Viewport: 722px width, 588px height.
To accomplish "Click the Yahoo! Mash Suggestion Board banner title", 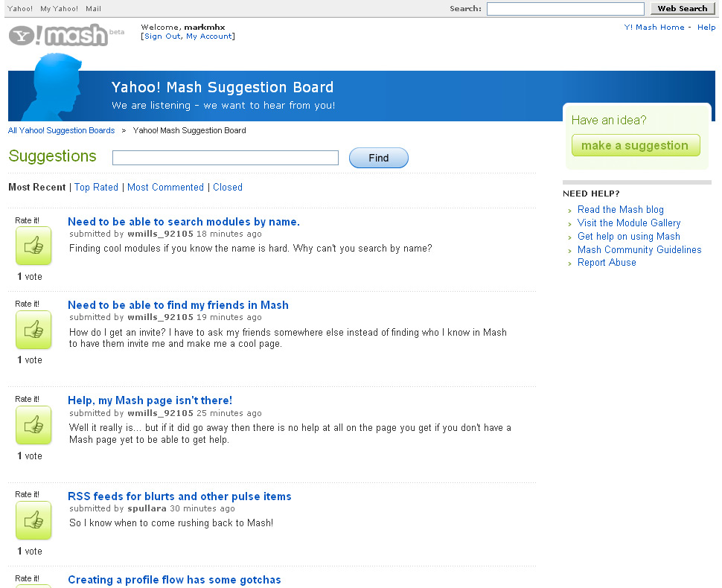I will pos(223,87).
